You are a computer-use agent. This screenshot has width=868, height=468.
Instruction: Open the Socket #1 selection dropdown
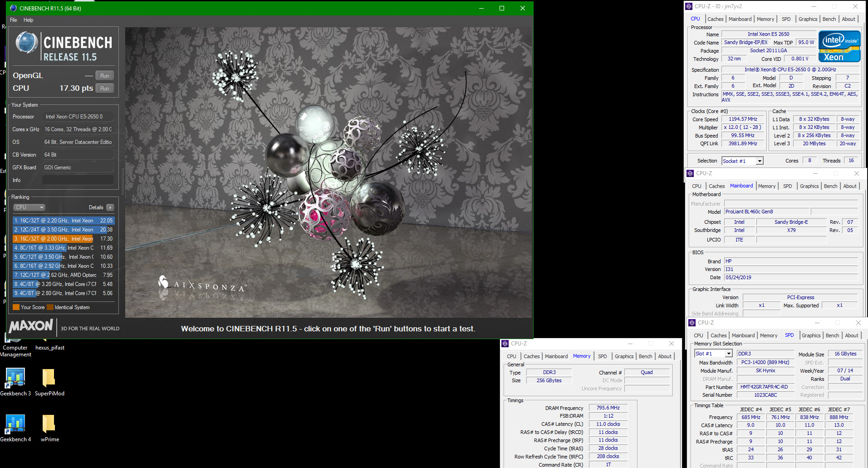(x=743, y=161)
